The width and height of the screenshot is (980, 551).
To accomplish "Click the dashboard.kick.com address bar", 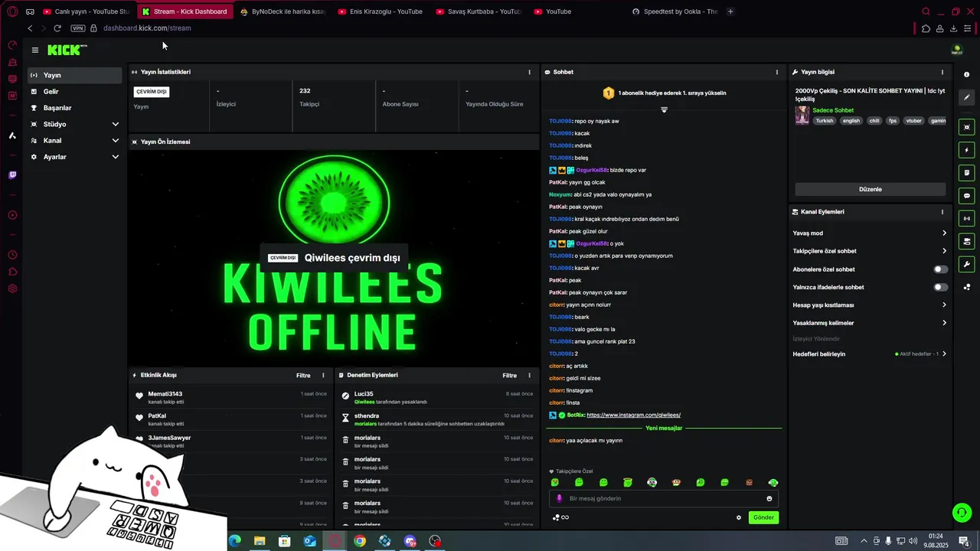I will tap(147, 28).
